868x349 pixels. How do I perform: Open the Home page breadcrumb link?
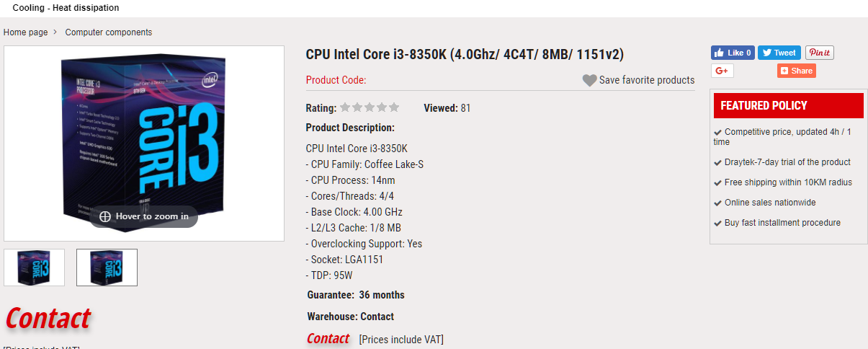coord(26,32)
